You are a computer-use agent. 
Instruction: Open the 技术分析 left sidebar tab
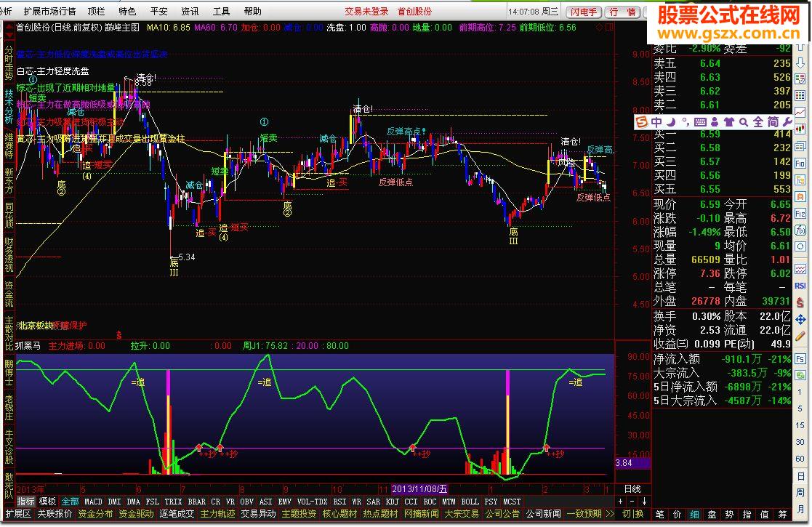(x=9, y=107)
